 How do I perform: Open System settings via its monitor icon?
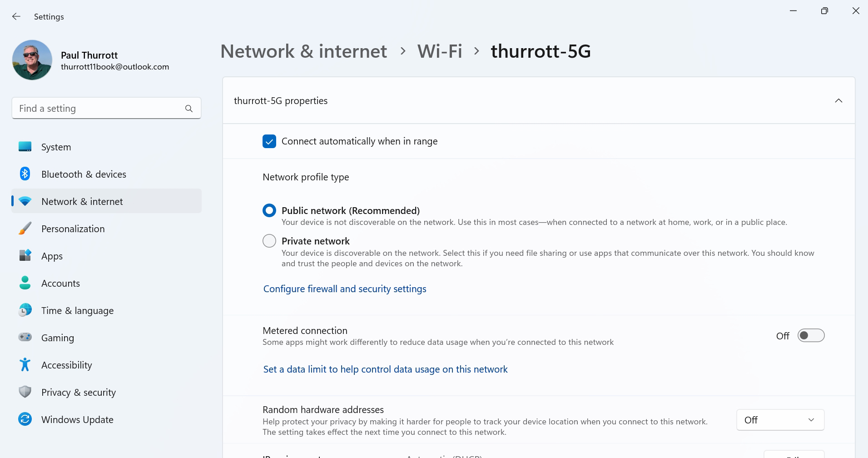tap(25, 147)
